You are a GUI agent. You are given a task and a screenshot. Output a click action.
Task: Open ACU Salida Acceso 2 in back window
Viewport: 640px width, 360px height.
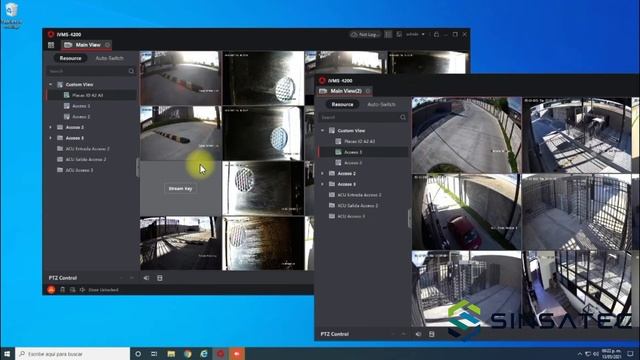coord(85,160)
